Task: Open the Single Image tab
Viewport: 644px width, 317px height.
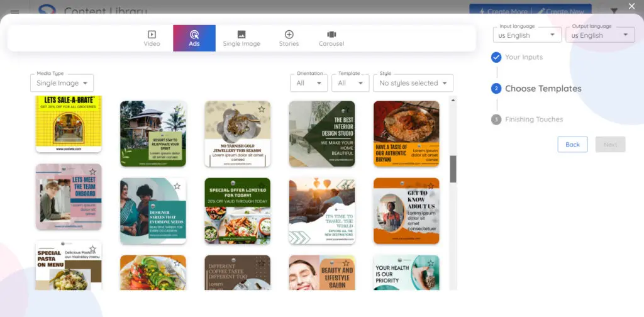Action: pyautogui.click(x=241, y=38)
